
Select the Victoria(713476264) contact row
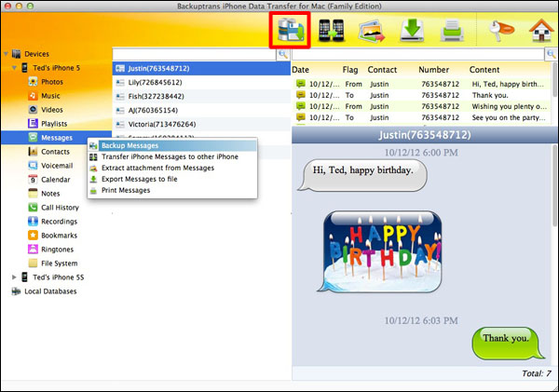202,124
